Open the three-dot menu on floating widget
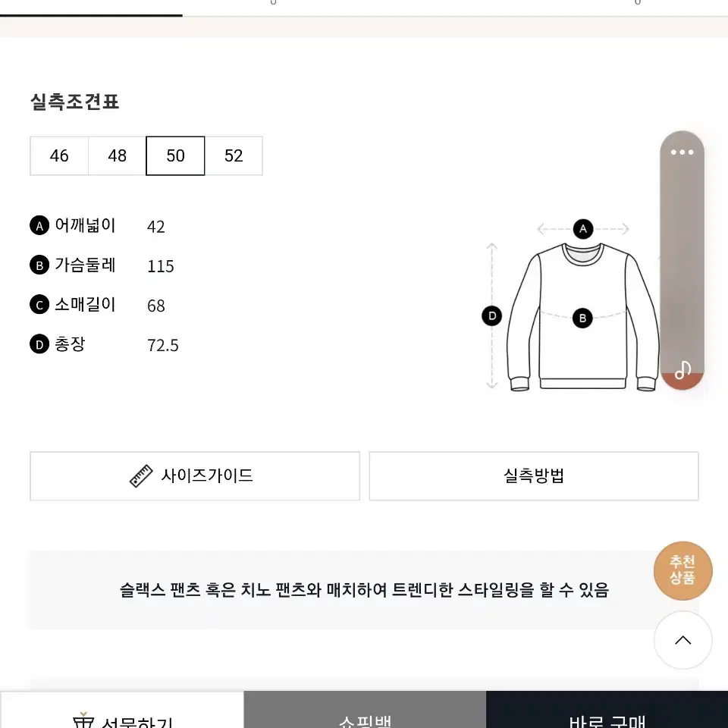728x728 pixels. tap(682, 152)
